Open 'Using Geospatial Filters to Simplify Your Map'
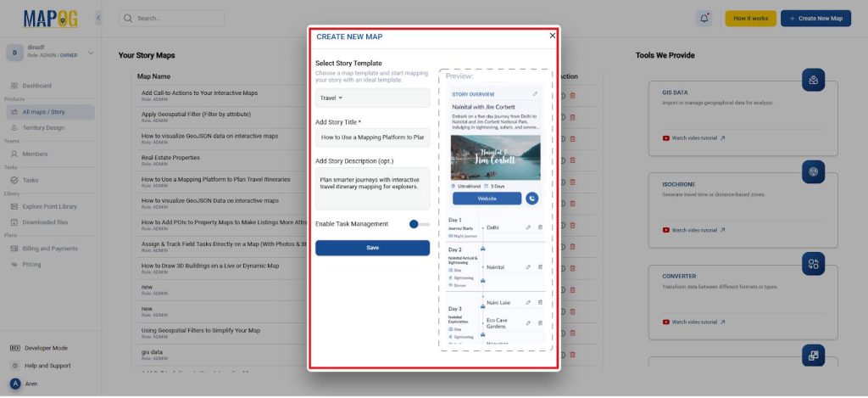This screenshot has width=868, height=398. tap(200, 330)
